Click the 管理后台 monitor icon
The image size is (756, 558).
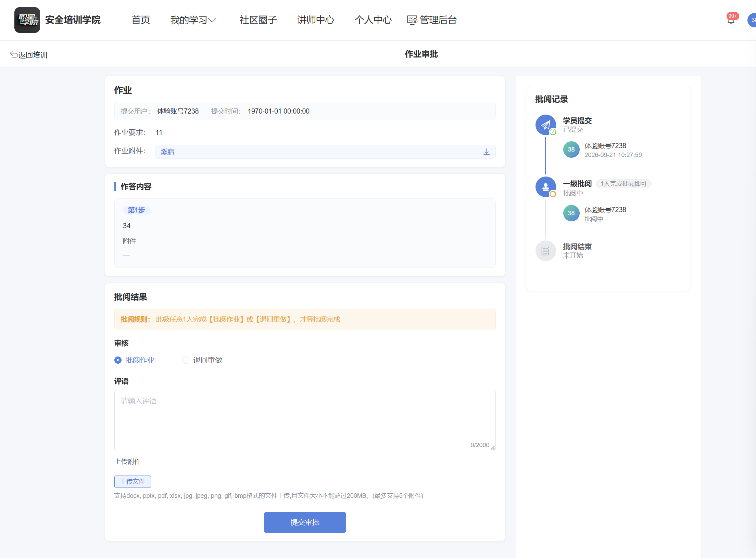[412, 20]
